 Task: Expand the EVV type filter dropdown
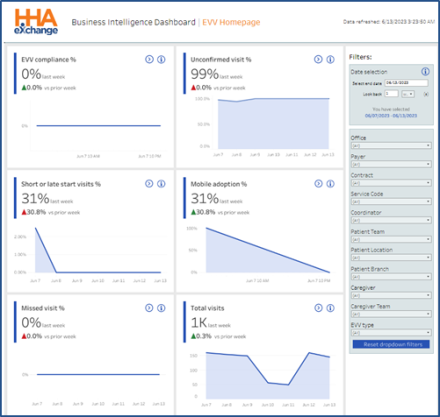(391, 333)
